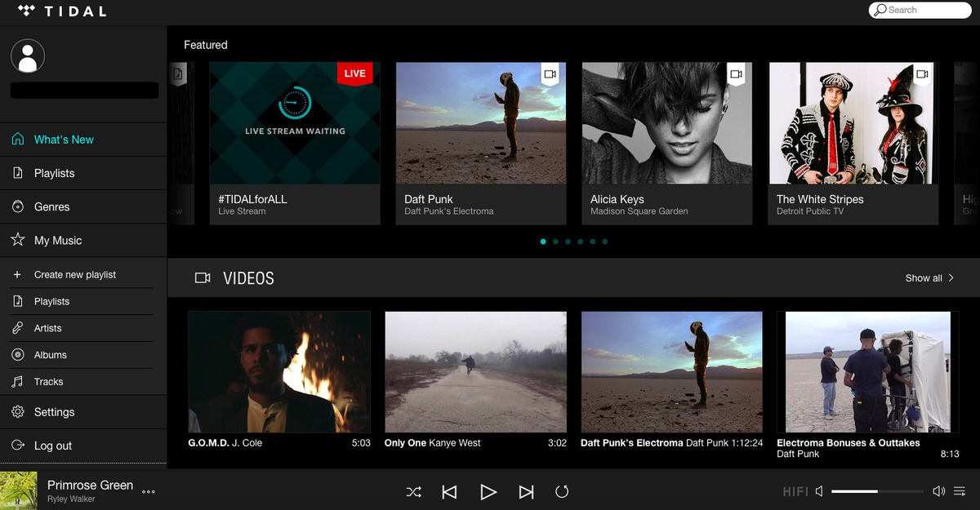Enable repeat mode

[x=563, y=491]
